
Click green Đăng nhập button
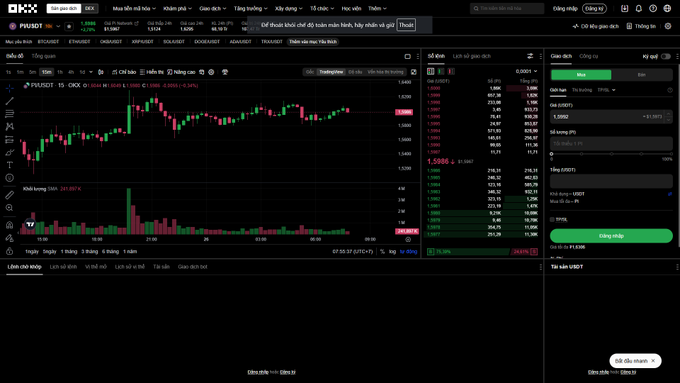(611, 236)
